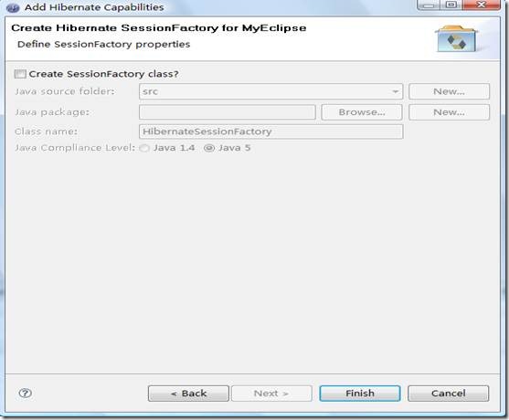This screenshot has height=420, width=509.
Task: Click the Hibernate wizard banner icon
Action: [x=456, y=38]
